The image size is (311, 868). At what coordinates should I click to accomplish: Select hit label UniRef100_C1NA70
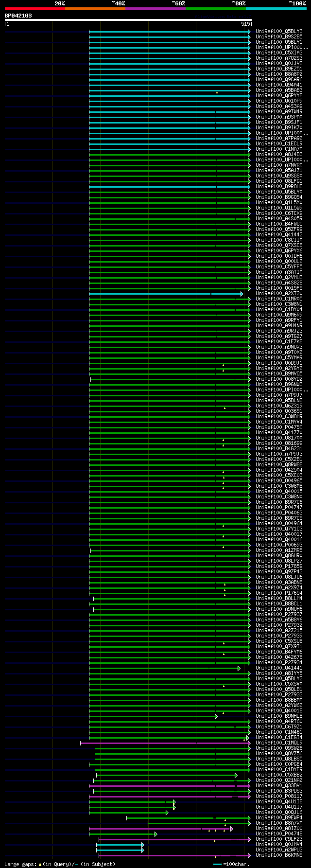coord(279,149)
